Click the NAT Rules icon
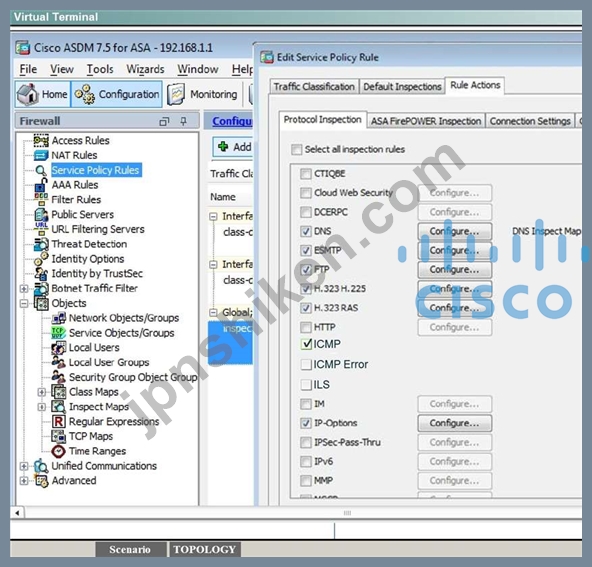 (41, 155)
